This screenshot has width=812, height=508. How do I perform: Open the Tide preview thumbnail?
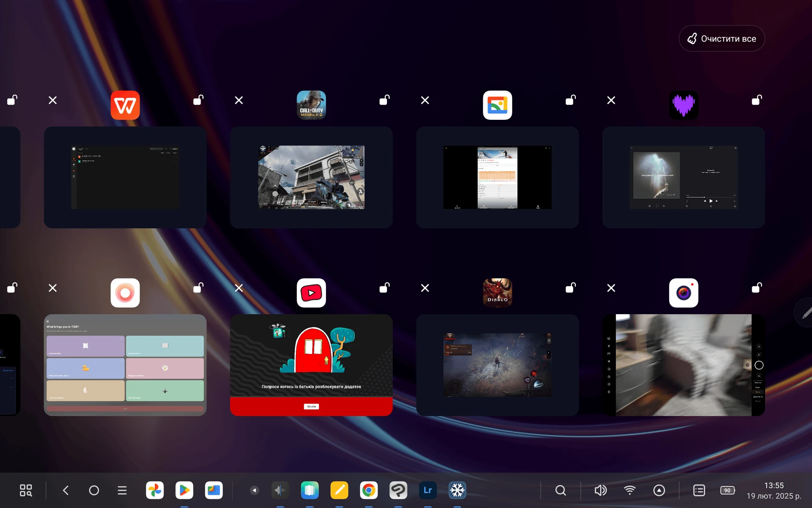pyautogui.click(x=125, y=365)
